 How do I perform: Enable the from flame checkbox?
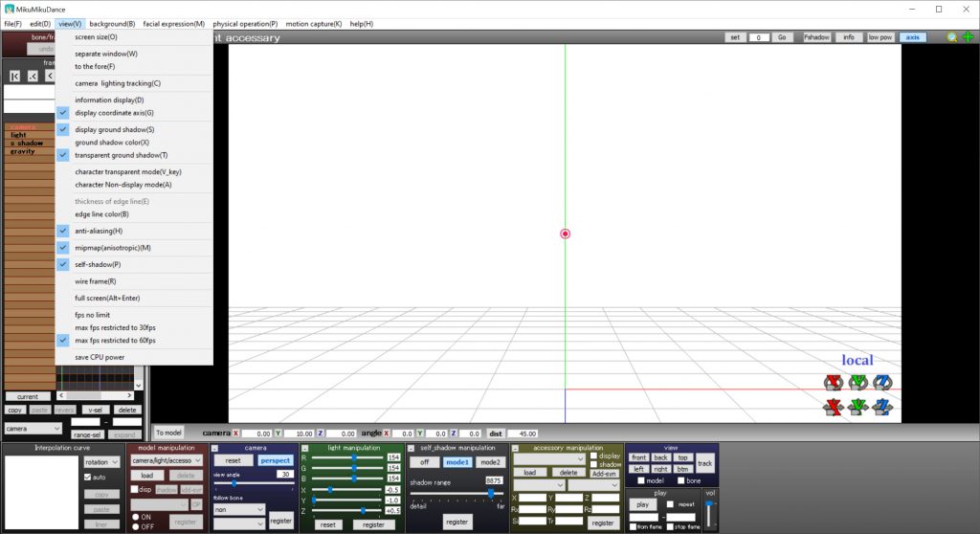pyautogui.click(x=634, y=527)
